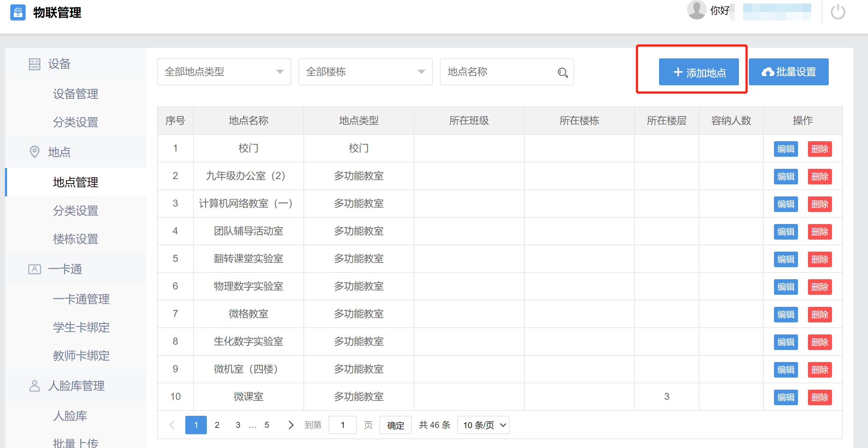Screen dimensions: 868x448
Task: Open the 全部楼栋 dropdown
Action: pos(365,72)
